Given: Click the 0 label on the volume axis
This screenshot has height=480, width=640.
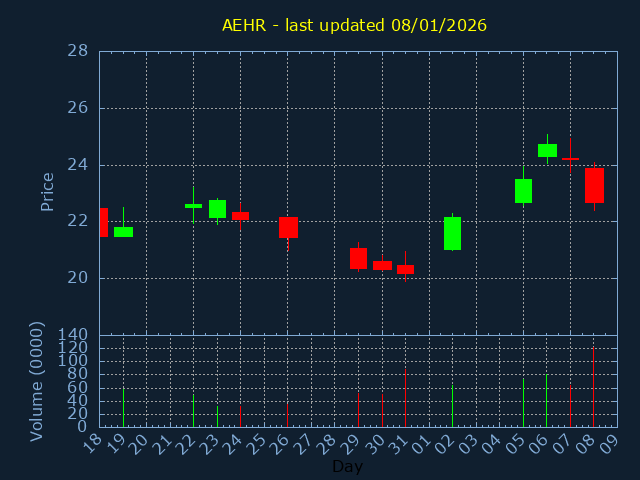Looking at the screenshot, I should pos(82,427).
